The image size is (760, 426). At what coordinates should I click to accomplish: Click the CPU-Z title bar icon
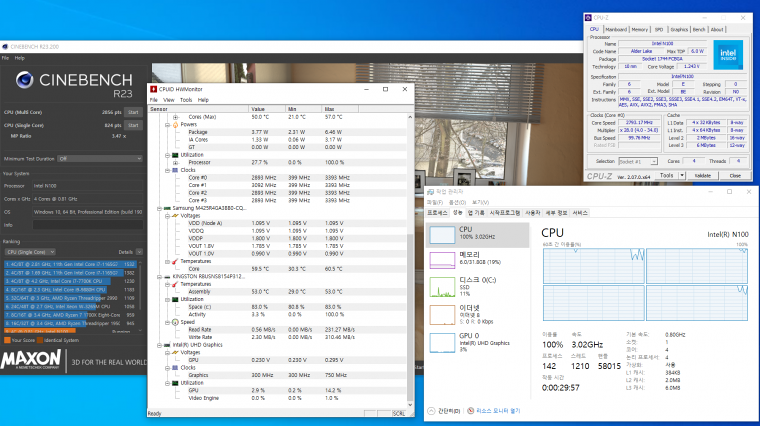(x=588, y=18)
